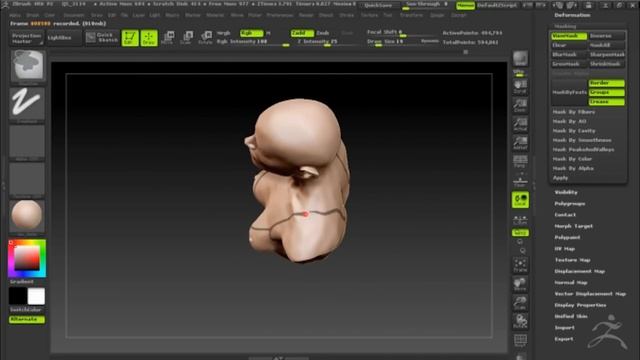Image resolution: width=640 pixels, height=360 pixels.
Task: Click the SharpenMask button
Action: pos(607,55)
